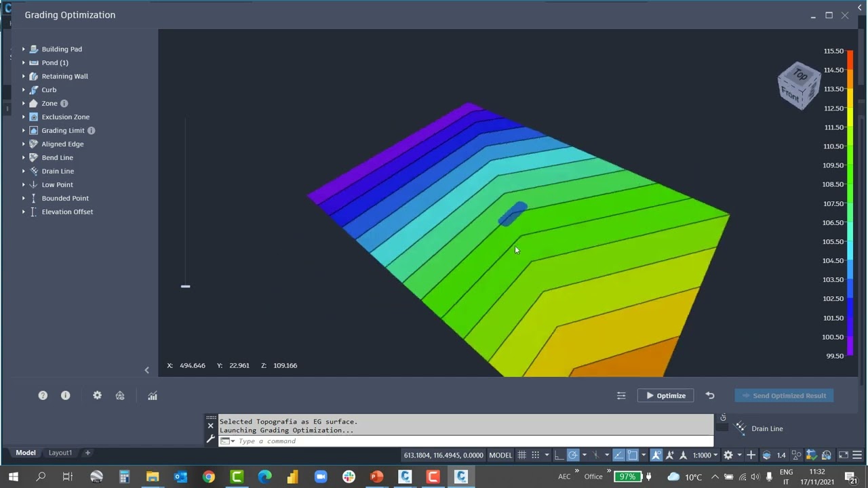Click the Building Pad object icon
This screenshot has height=488, width=868.
click(x=33, y=49)
